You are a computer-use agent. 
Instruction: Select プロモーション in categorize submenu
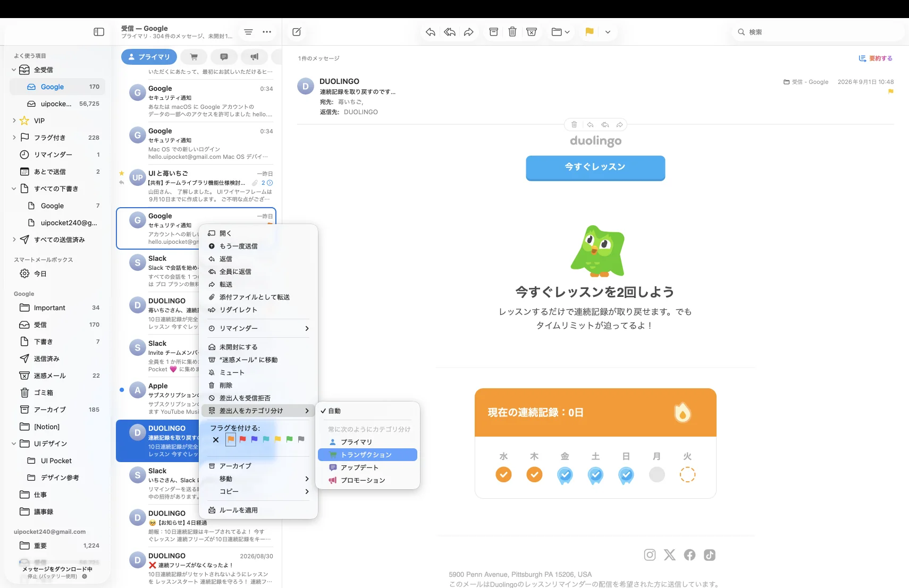[367, 480]
